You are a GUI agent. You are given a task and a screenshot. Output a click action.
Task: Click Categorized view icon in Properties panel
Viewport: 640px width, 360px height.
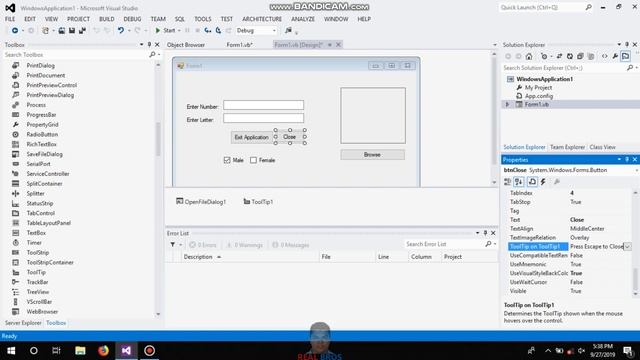click(x=507, y=182)
